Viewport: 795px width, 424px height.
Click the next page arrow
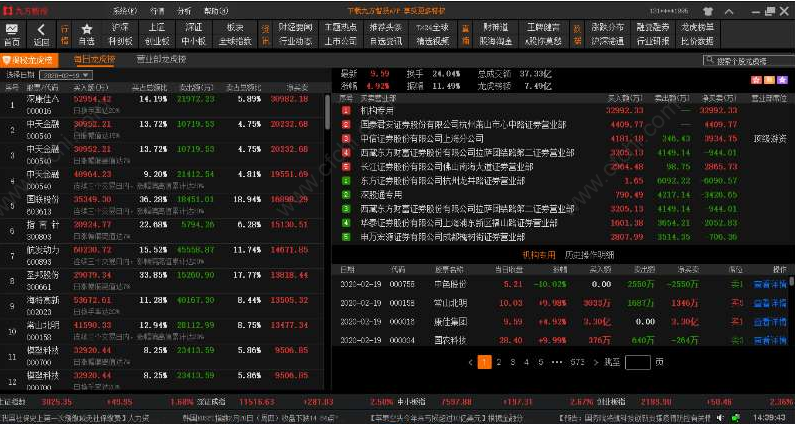coord(596,362)
